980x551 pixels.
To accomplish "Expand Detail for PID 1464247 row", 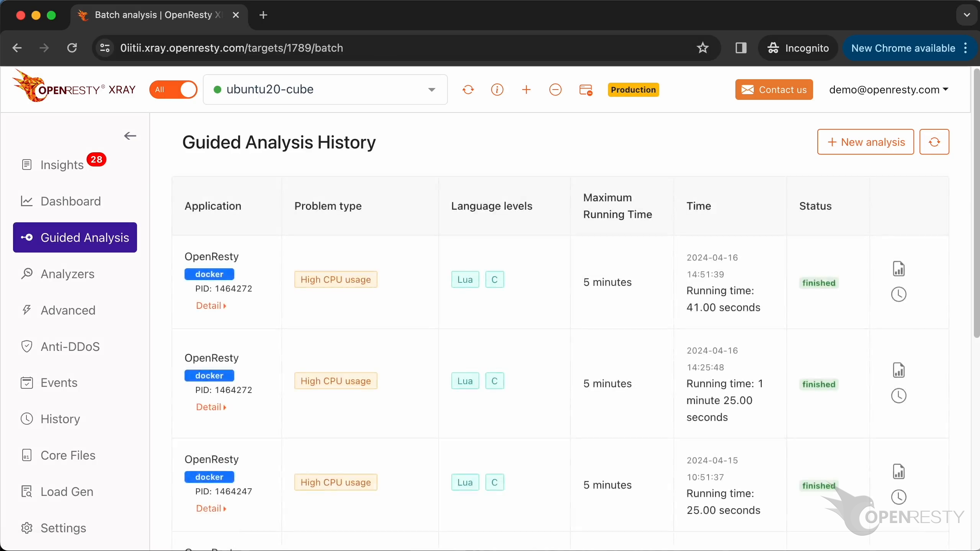I will coord(211,509).
